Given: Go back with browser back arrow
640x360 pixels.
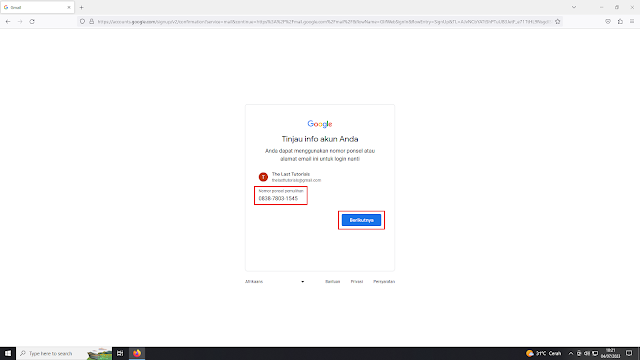Looking at the screenshot, I should tap(8, 22).
